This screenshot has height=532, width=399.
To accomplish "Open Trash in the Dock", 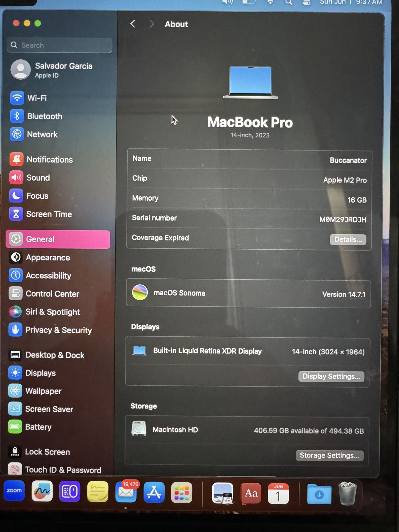I will (347, 493).
